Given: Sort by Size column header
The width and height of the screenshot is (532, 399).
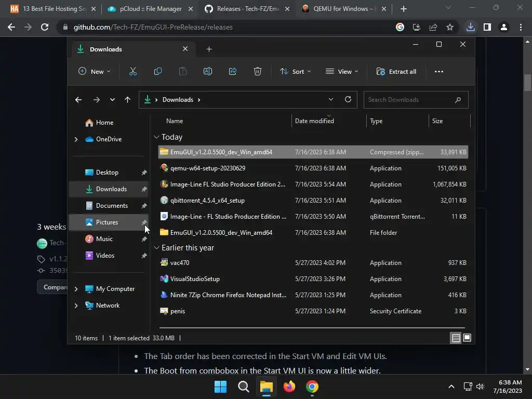Looking at the screenshot, I should pos(437,121).
